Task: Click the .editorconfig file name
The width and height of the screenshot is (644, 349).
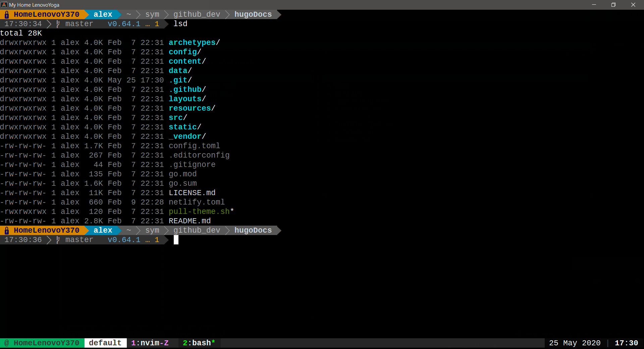Action: (x=199, y=155)
